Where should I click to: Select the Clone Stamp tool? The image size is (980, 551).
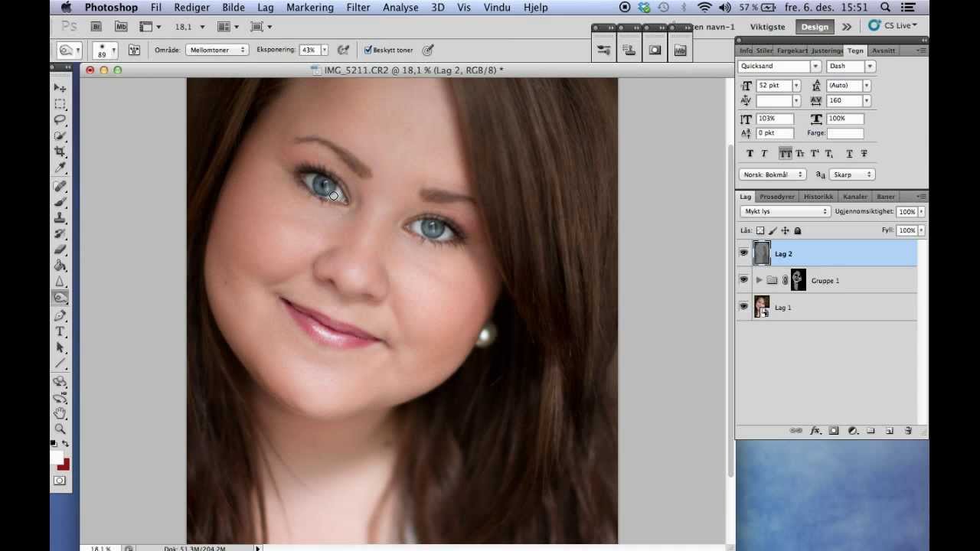60,217
